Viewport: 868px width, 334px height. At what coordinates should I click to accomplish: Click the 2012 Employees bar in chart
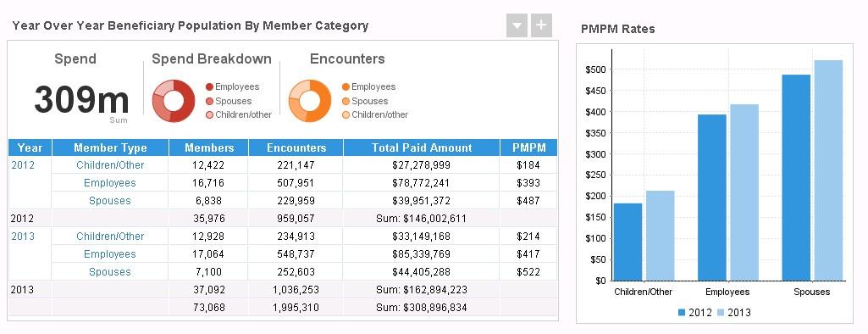712,198
